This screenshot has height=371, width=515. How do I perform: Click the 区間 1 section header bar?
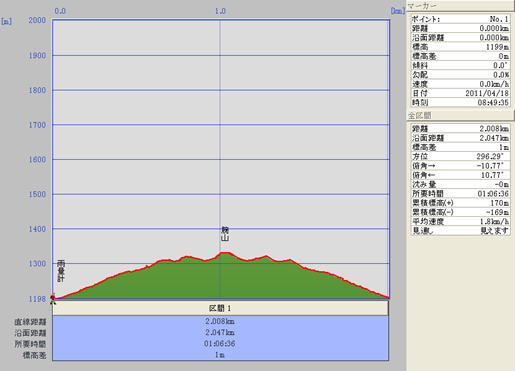tap(220, 308)
